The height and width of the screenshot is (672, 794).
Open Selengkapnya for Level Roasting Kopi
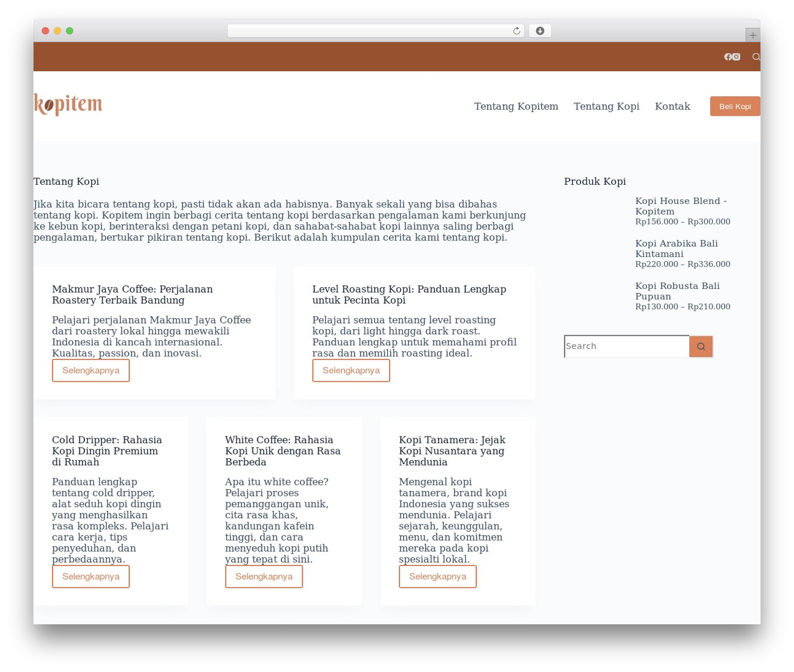[351, 371]
